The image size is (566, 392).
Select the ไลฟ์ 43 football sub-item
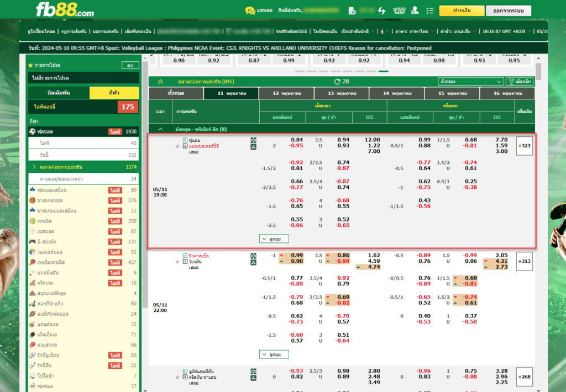pos(84,143)
